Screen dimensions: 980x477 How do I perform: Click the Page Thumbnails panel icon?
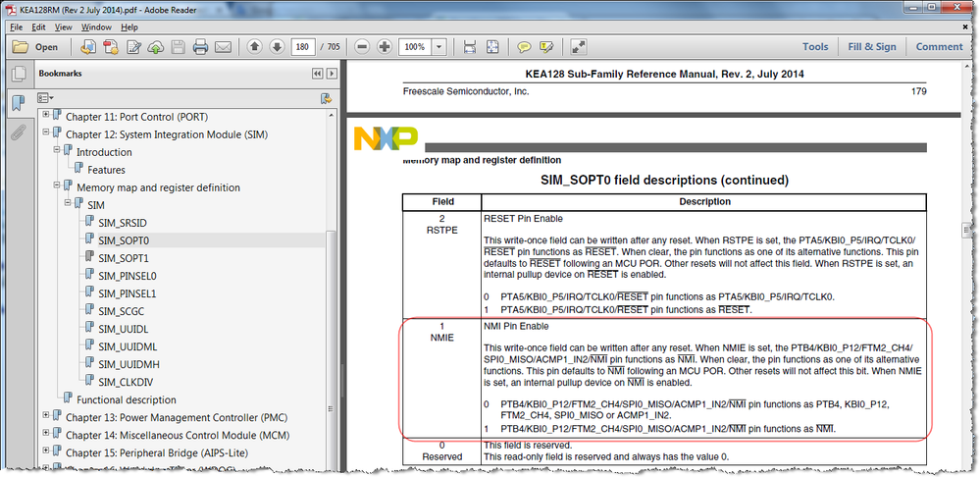[18, 74]
